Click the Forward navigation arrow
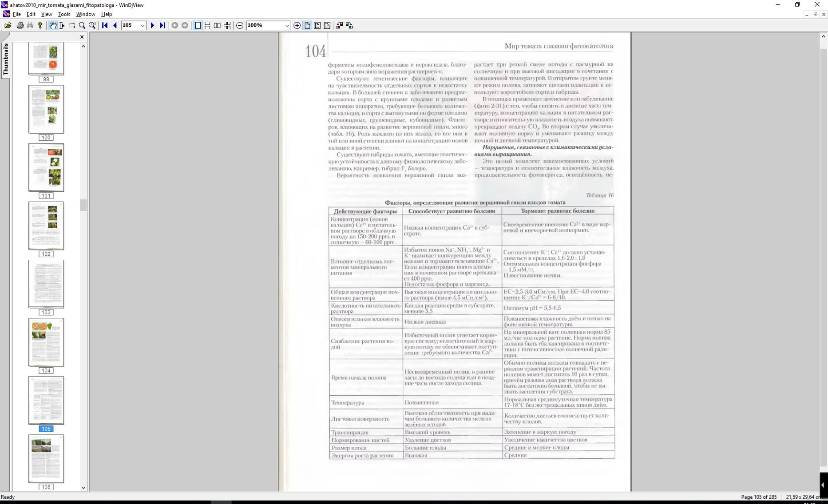This screenshot has width=828, height=504. coord(185,25)
